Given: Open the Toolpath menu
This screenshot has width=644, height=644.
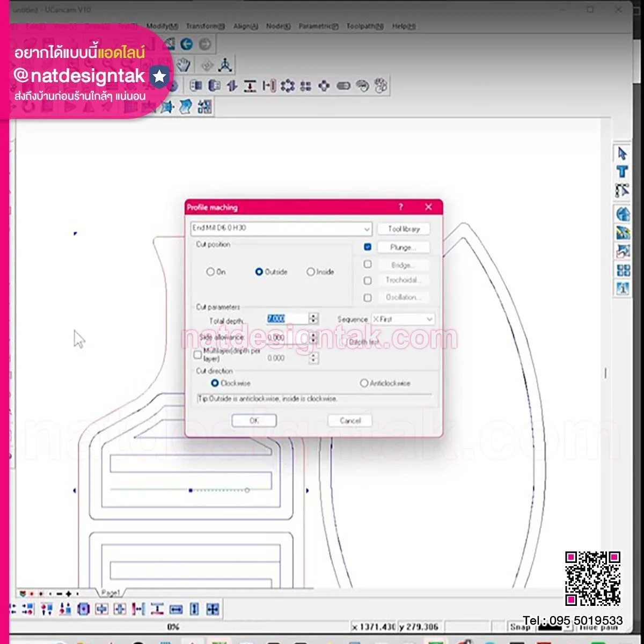Looking at the screenshot, I should click(364, 26).
